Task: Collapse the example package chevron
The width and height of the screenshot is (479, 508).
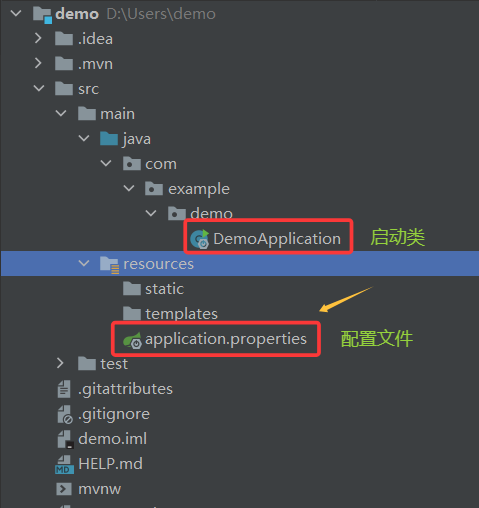Action: pos(129,188)
